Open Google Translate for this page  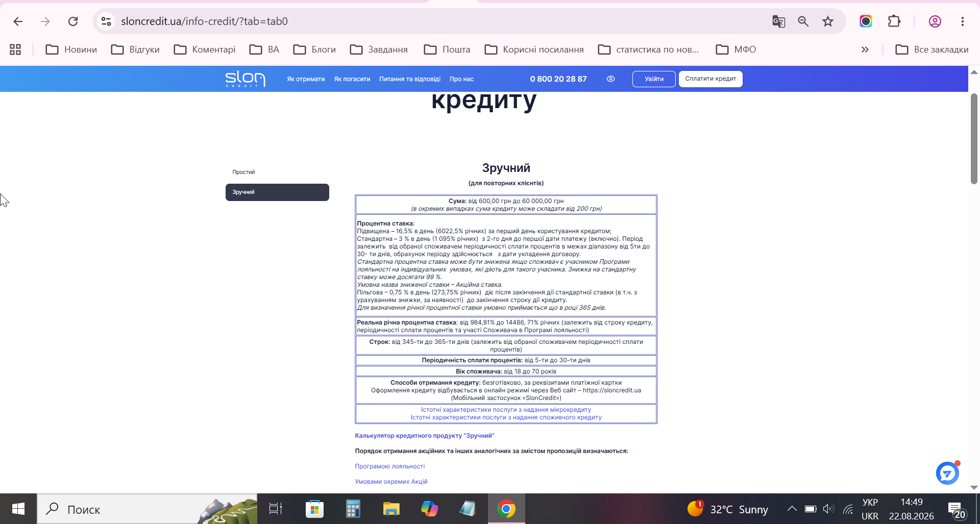(x=778, y=21)
